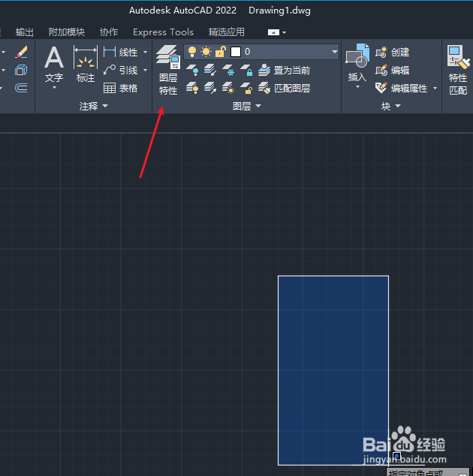Image resolution: width=473 pixels, height=476 pixels.
Task: Insert a 表格 table
Action: pos(121,88)
